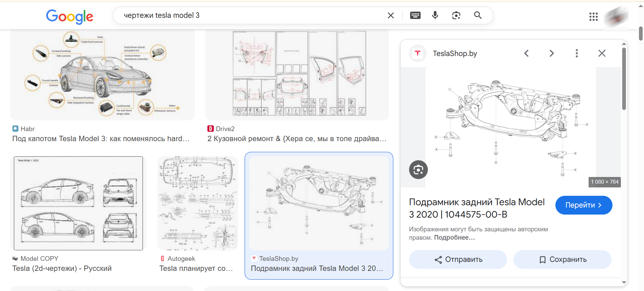Screen dimensions: 644x291
Task: Open the virtual keyboard input tool
Action: [x=415, y=15]
